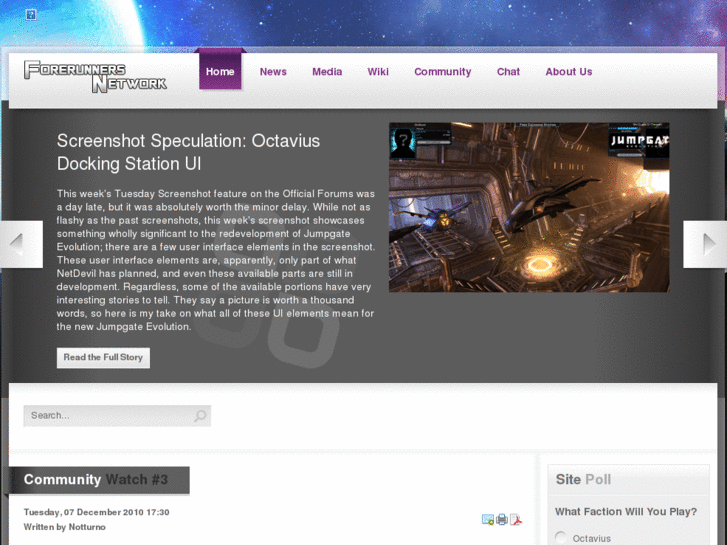
Task: Open the Chat page
Action: point(508,72)
